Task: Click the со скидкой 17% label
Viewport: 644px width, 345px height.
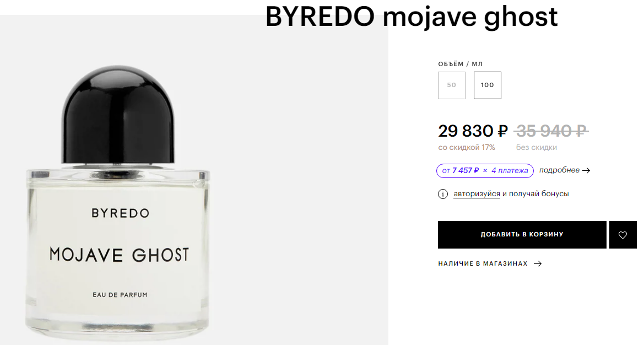Action: (467, 148)
